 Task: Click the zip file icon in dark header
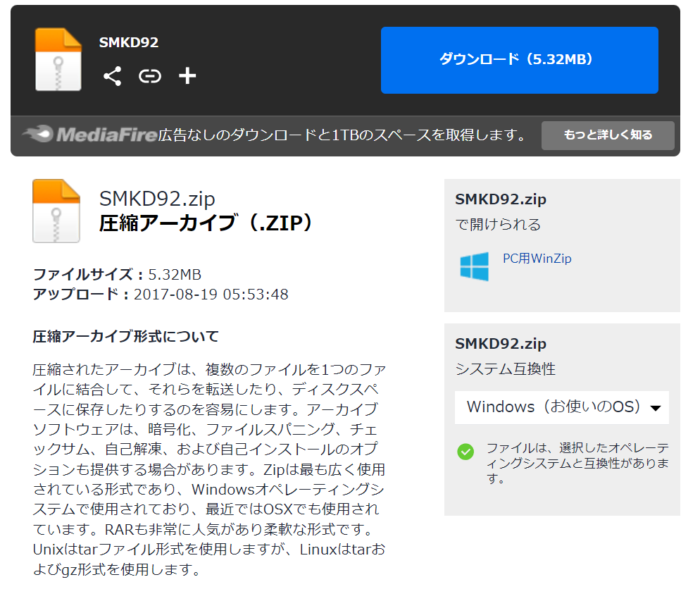coord(58,60)
